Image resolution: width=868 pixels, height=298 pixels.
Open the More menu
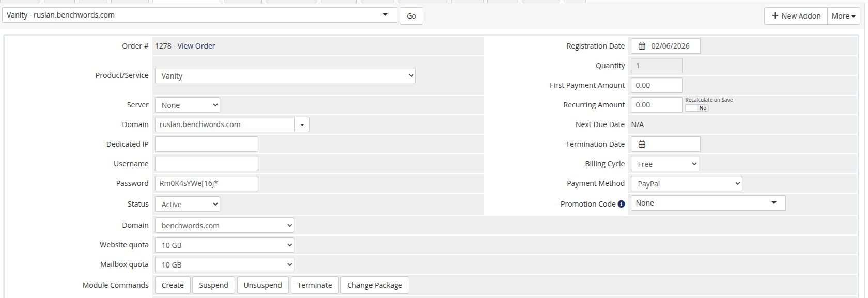click(x=844, y=16)
